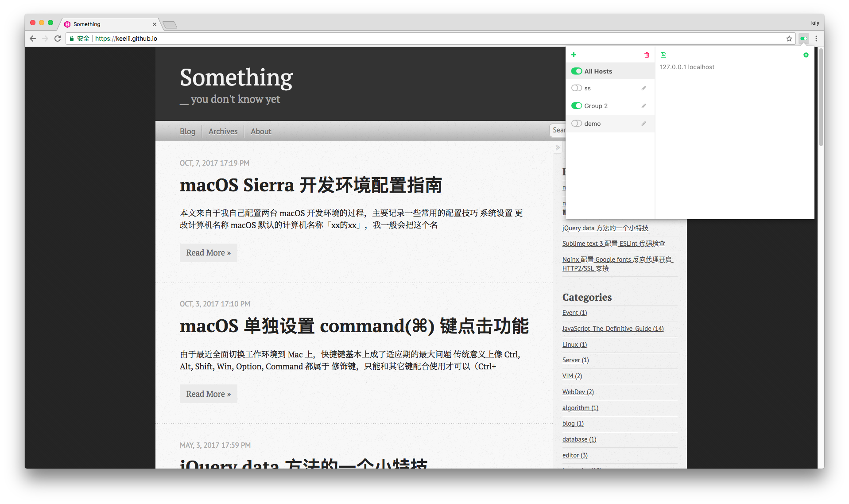Viewport: 849px width, 504px height.
Task: Toggle the All Hosts switch
Action: (x=577, y=71)
